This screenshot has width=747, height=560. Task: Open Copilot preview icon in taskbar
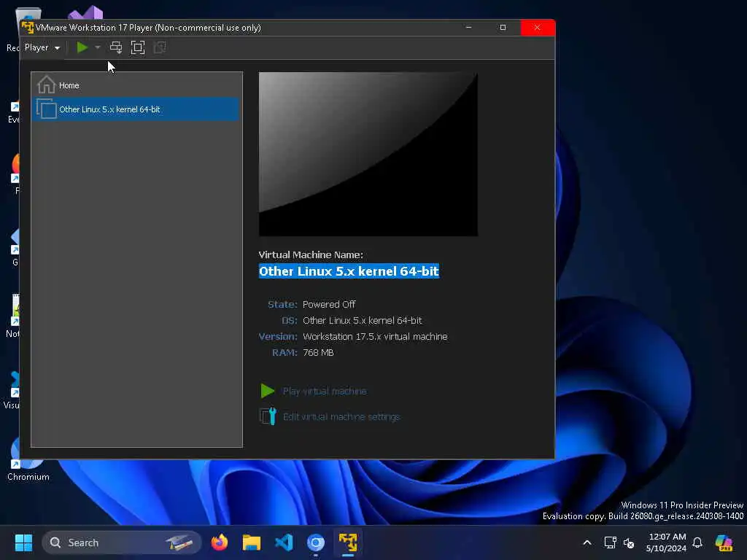coord(724,542)
